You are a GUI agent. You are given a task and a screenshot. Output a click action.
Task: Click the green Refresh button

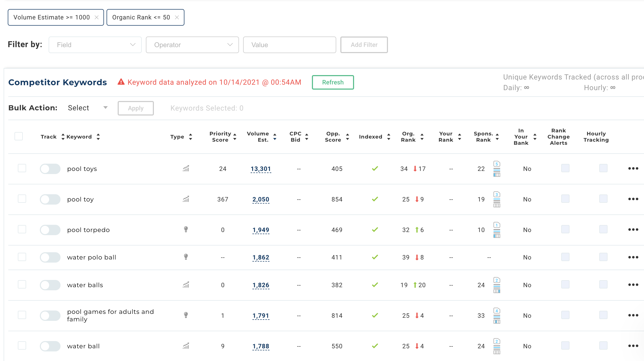333,82
